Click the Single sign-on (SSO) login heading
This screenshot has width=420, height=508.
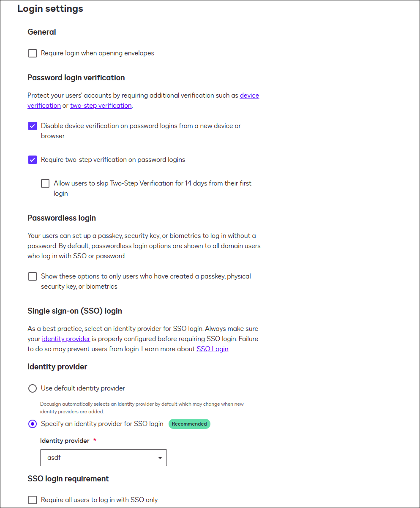tap(75, 311)
